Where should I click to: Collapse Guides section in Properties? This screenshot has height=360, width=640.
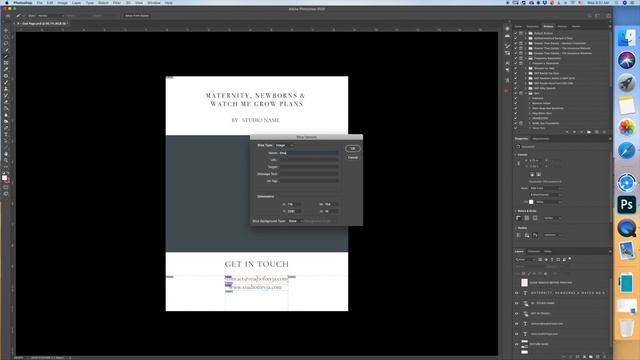pyautogui.click(x=516, y=228)
